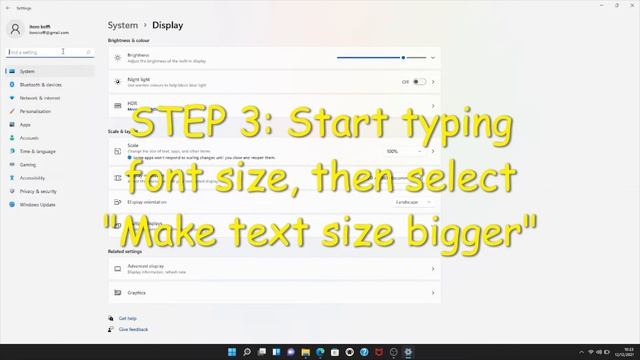This screenshot has width=640, height=360.
Task: Open the Wi-Fi network tray icon
Action: (591, 352)
